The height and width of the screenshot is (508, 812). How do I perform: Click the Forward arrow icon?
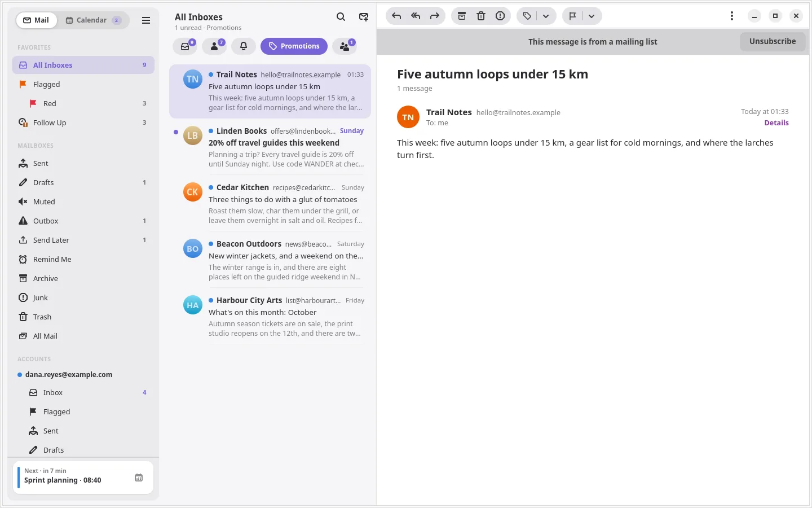(x=435, y=16)
